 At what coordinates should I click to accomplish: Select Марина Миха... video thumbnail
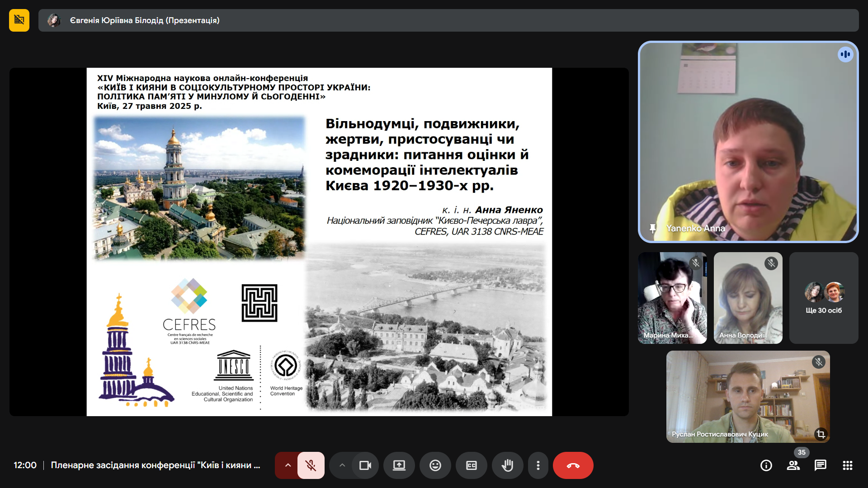click(672, 298)
